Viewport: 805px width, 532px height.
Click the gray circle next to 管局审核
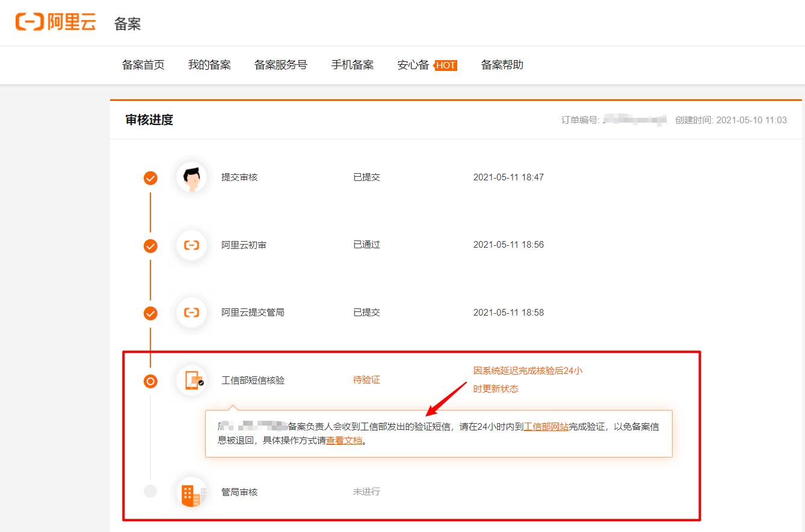[150, 492]
